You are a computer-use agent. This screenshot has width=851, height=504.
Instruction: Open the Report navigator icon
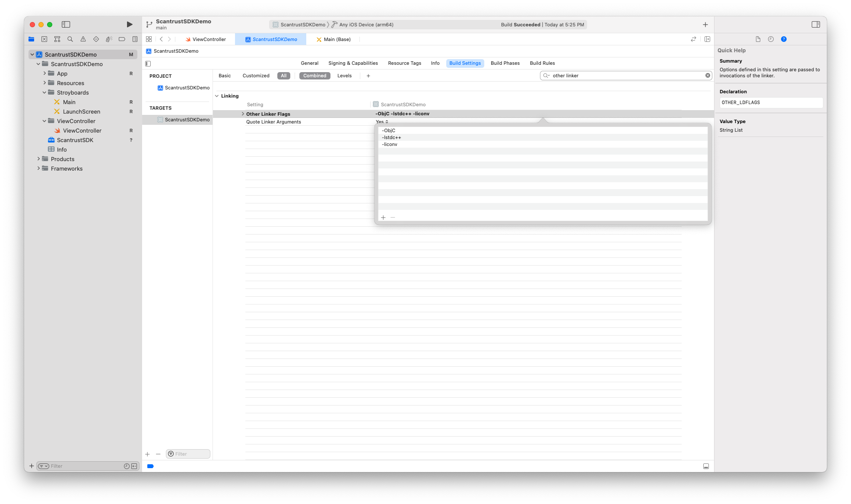[x=135, y=39]
